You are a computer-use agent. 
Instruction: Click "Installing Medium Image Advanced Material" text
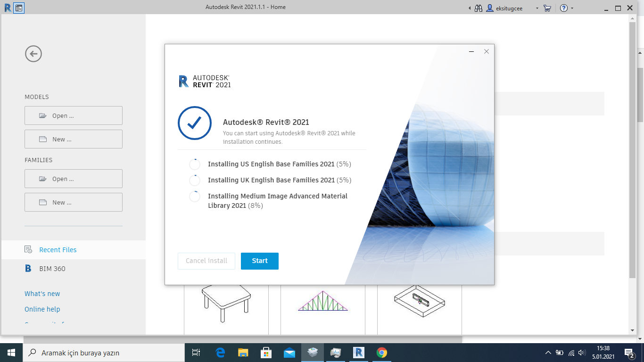click(x=278, y=196)
